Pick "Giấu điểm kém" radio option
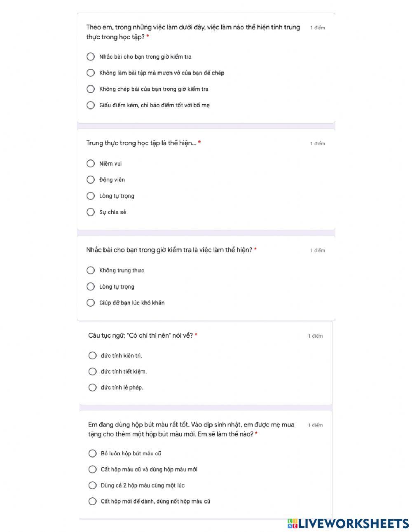This screenshot has width=412, height=532. pos(91,105)
